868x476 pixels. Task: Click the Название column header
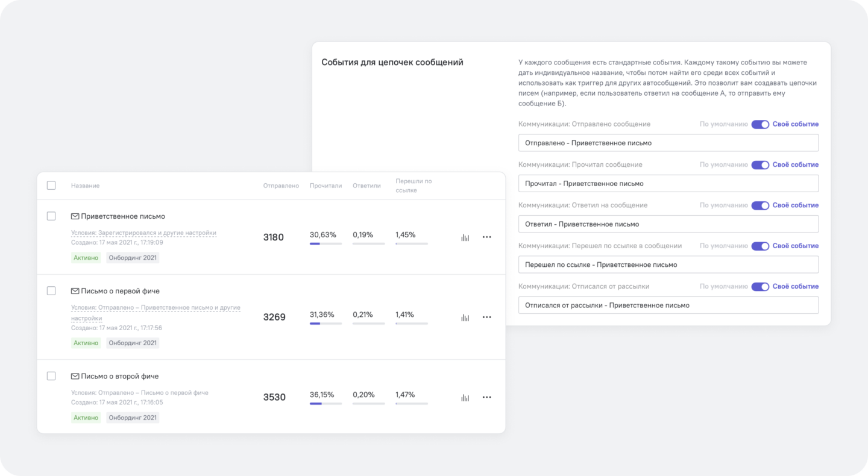(85, 186)
